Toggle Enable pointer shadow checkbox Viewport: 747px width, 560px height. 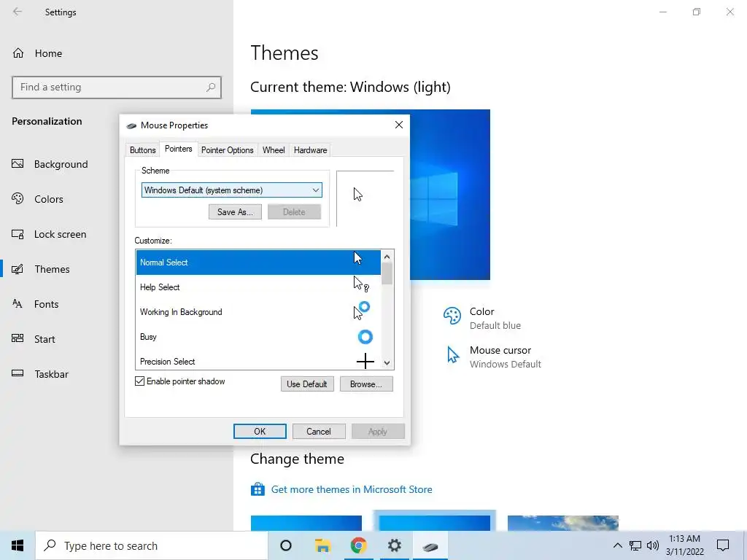(x=139, y=381)
